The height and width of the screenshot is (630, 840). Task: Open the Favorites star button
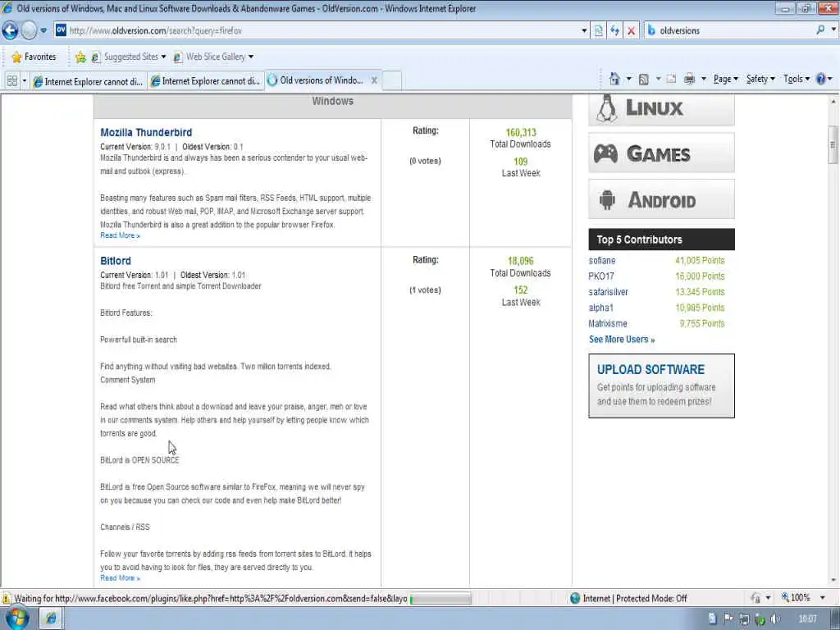click(x=34, y=57)
